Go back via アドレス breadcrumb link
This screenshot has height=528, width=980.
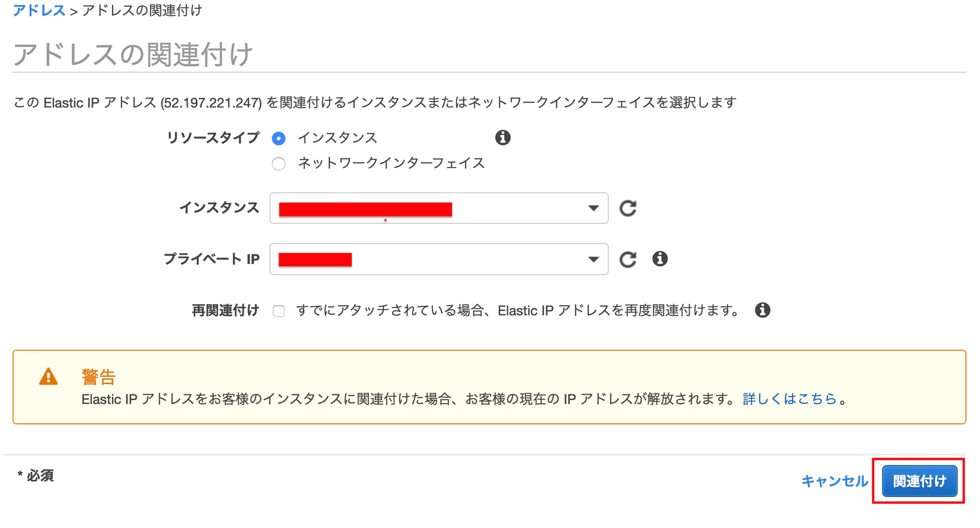(40, 10)
